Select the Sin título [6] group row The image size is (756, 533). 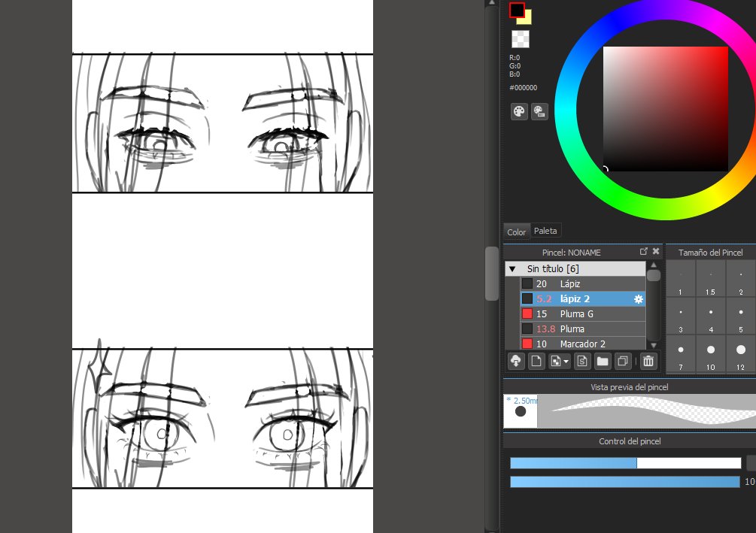(575, 269)
